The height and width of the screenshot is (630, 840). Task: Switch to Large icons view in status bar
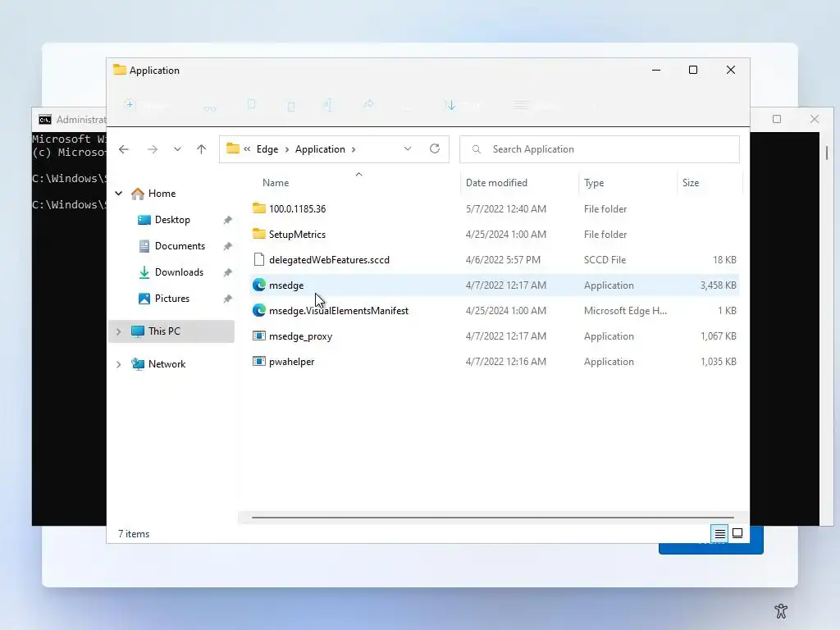click(737, 533)
